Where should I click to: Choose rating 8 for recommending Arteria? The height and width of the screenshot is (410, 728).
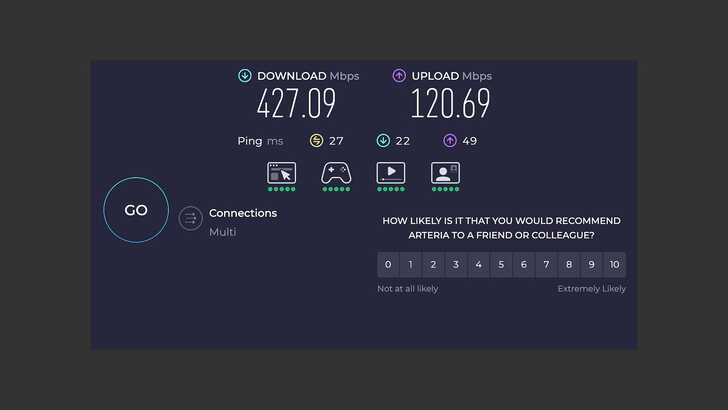(x=569, y=265)
